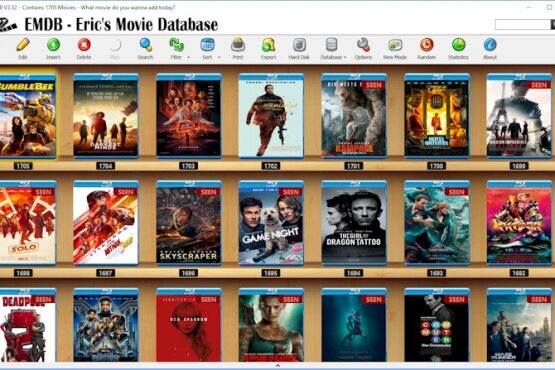Select the Ant-Man cover numbered 1697

coord(106,223)
